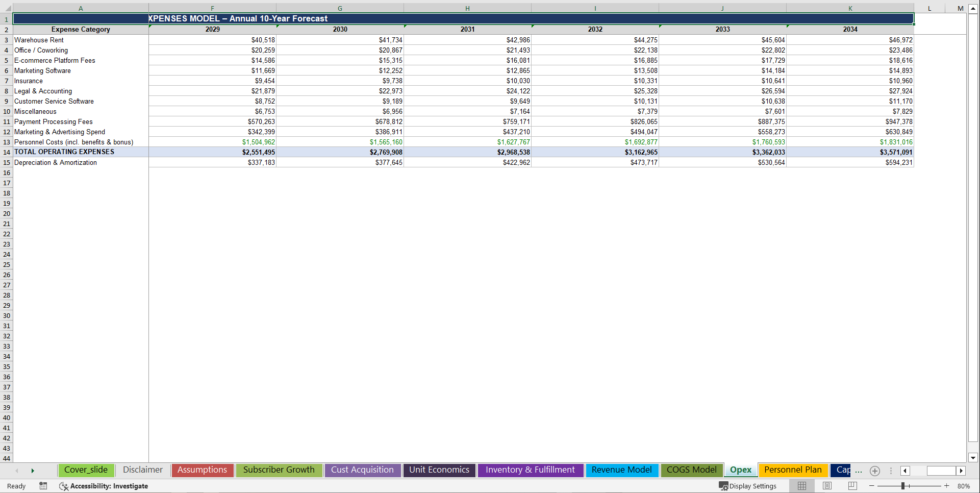Screen dimensions: 980x493
Task: Start macro recording from the status bar icon
Action: point(43,486)
